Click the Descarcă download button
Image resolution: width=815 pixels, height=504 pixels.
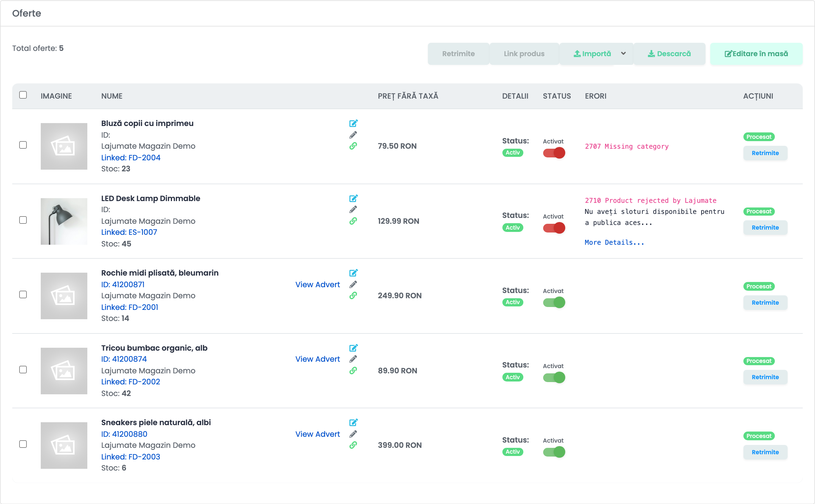coord(669,54)
